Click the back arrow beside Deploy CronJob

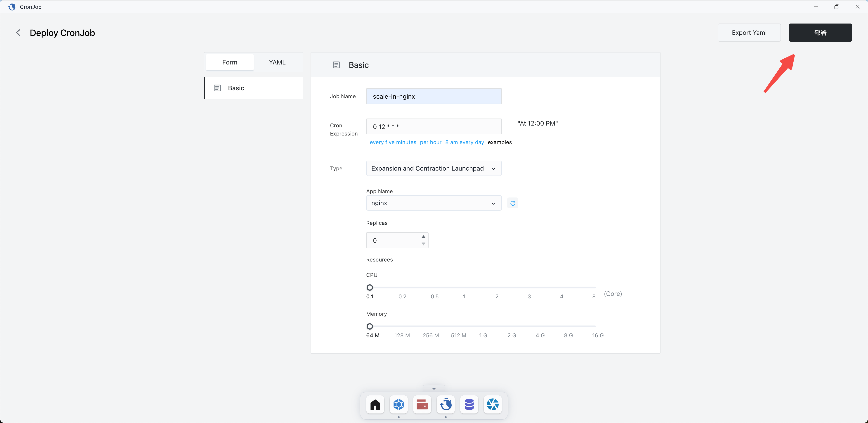click(x=18, y=33)
